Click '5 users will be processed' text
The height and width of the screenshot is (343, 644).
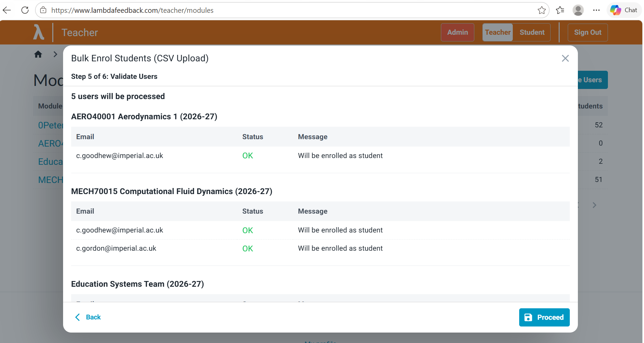[118, 96]
